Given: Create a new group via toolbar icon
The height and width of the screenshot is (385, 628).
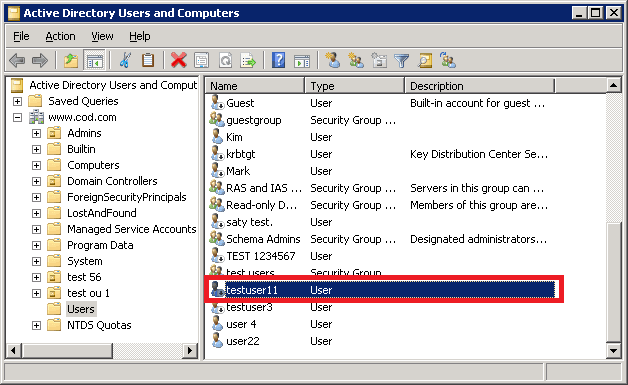Looking at the screenshot, I should pos(356,60).
